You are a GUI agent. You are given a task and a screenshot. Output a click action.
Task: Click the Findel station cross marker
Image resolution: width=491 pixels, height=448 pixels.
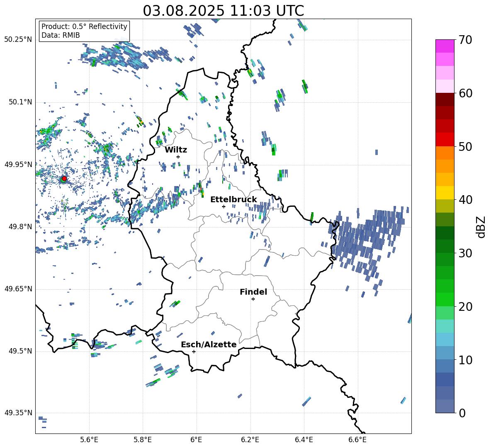[x=253, y=299]
